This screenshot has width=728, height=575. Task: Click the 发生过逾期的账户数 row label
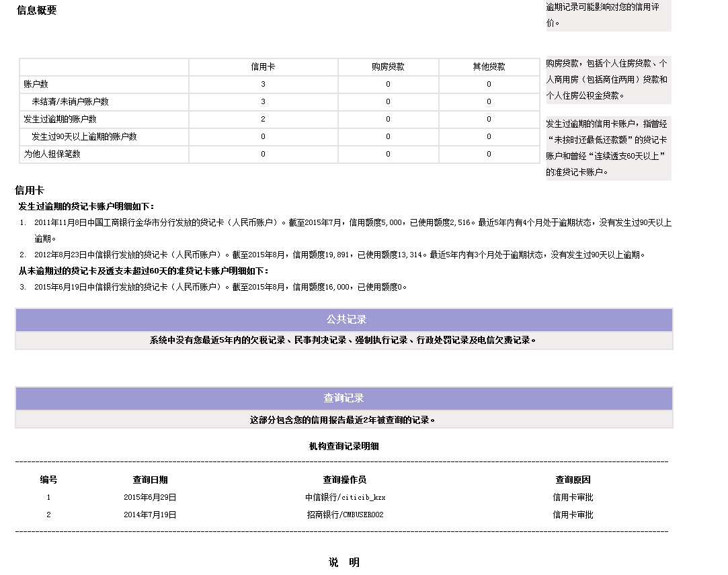[60, 120]
